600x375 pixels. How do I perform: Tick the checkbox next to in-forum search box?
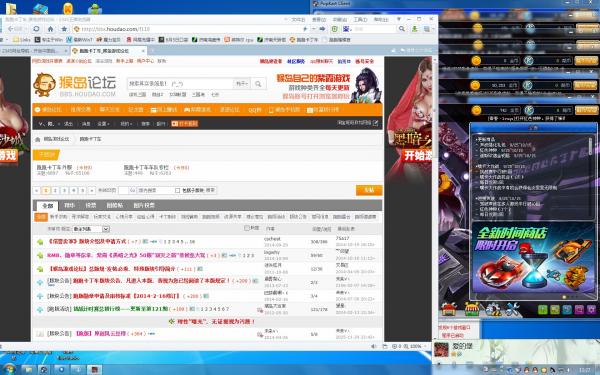click(x=177, y=190)
